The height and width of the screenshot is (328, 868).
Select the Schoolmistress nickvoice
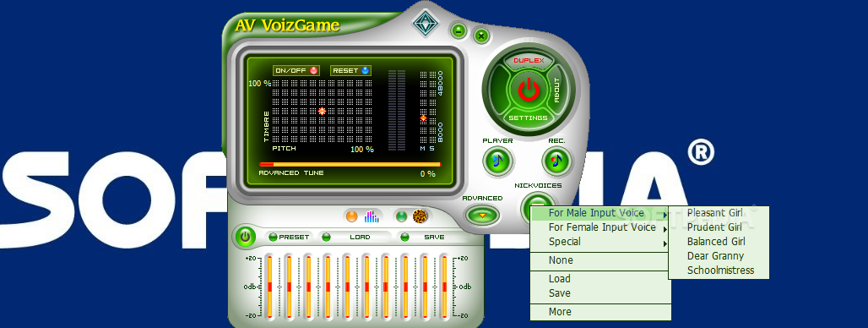click(719, 271)
